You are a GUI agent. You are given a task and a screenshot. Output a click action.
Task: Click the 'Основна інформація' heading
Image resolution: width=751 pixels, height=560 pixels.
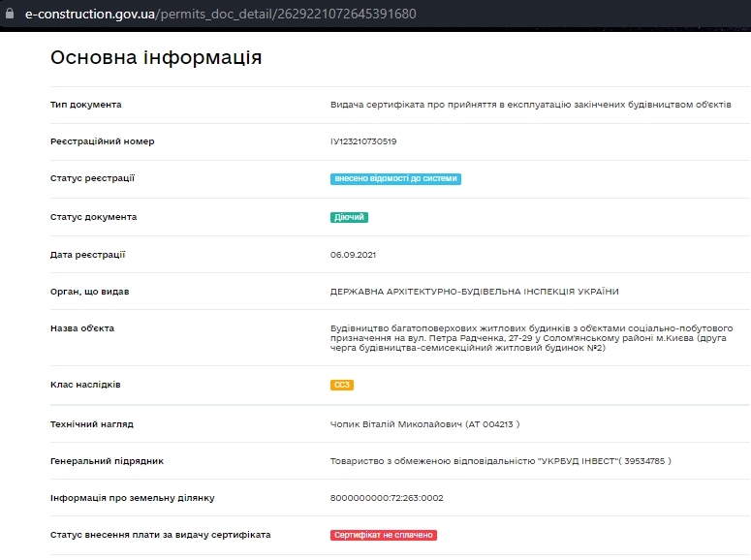coord(156,57)
